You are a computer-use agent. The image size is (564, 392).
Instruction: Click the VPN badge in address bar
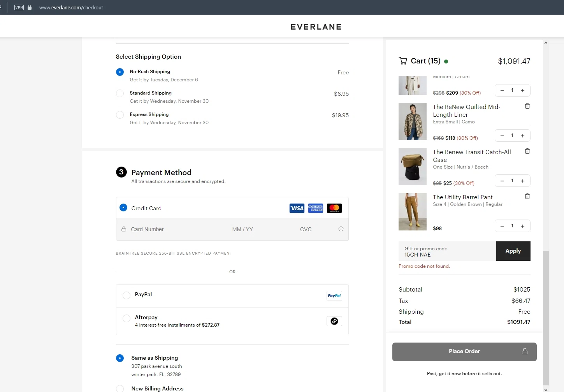pyautogui.click(x=19, y=7)
